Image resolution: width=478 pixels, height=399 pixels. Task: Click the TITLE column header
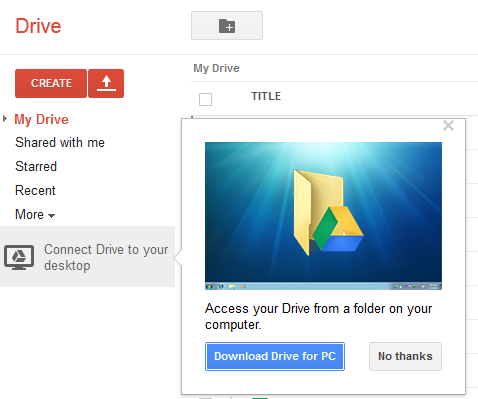coord(266,96)
